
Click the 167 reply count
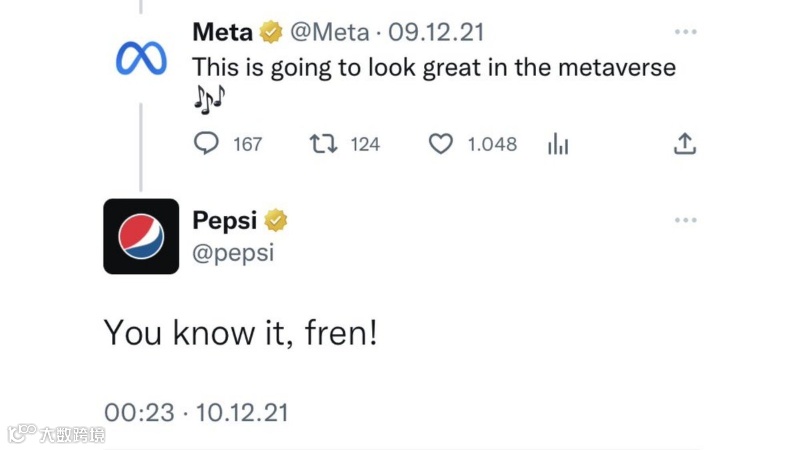[x=247, y=145]
